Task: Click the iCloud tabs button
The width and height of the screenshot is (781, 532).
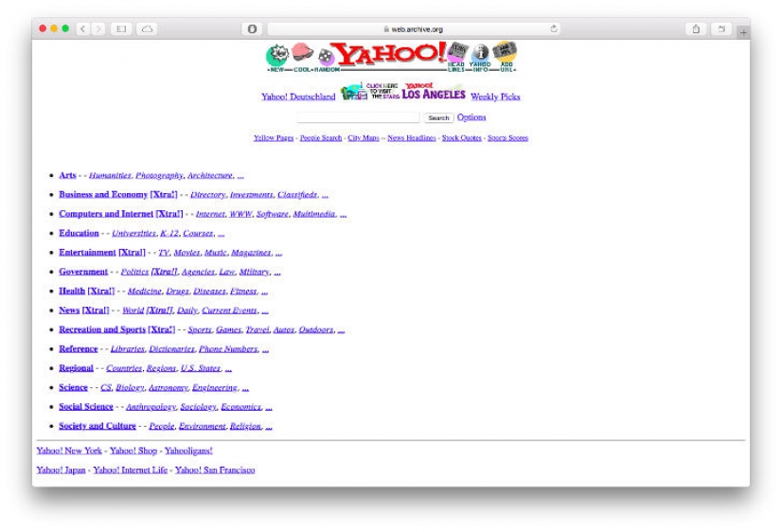Action: [148, 29]
